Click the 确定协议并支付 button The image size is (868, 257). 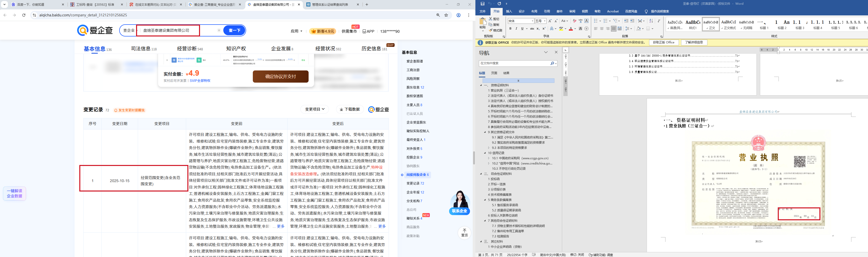point(281,77)
